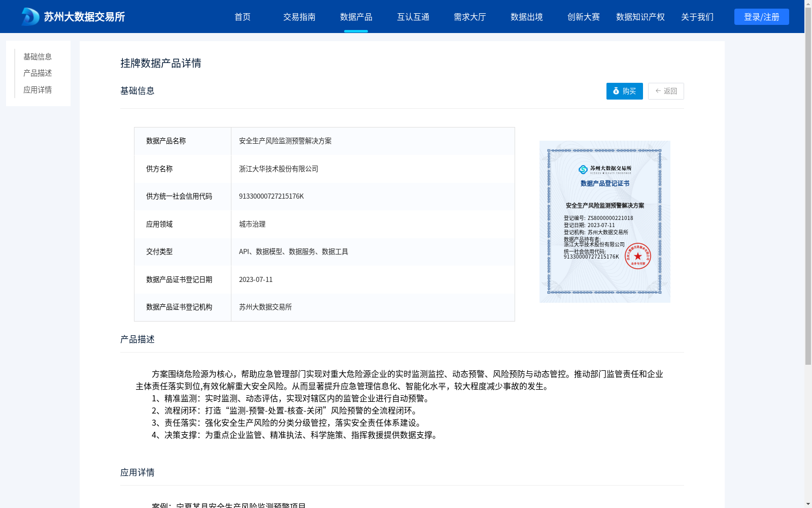Open the 首页 navigation item
Screen dimensions: 812x508
coord(243,17)
